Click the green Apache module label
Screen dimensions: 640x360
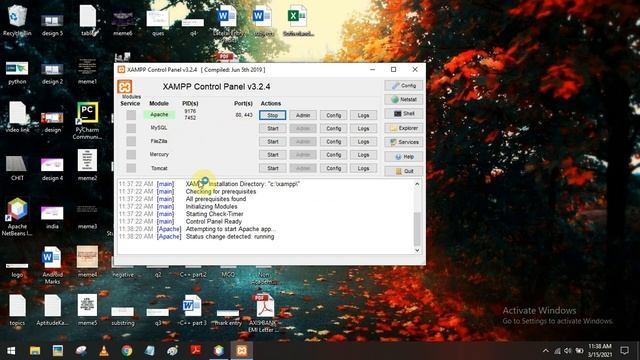click(x=159, y=115)
